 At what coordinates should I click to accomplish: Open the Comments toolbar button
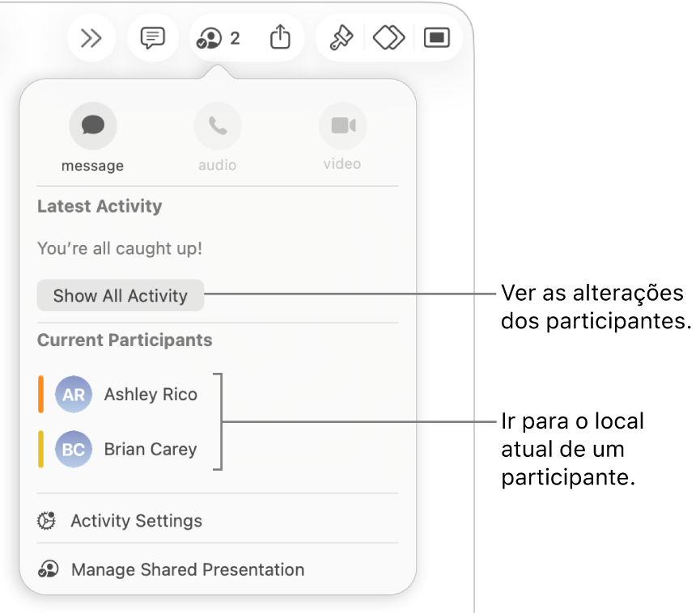153,38
